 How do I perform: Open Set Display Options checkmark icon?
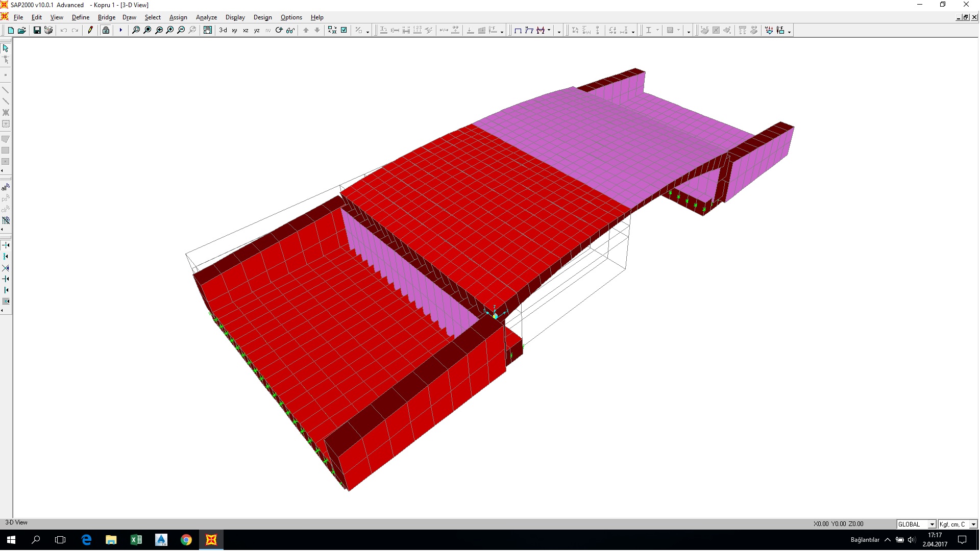tap(344, 31)
